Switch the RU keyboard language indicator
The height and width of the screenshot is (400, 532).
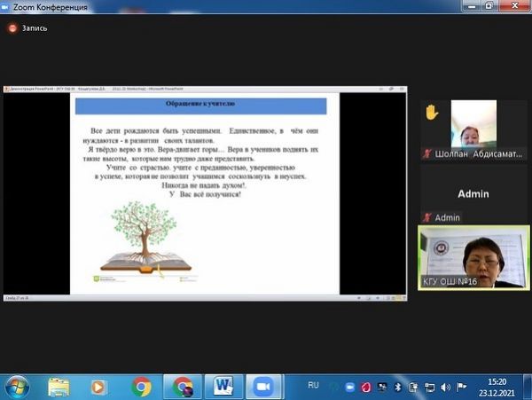(x=313, y=386)
